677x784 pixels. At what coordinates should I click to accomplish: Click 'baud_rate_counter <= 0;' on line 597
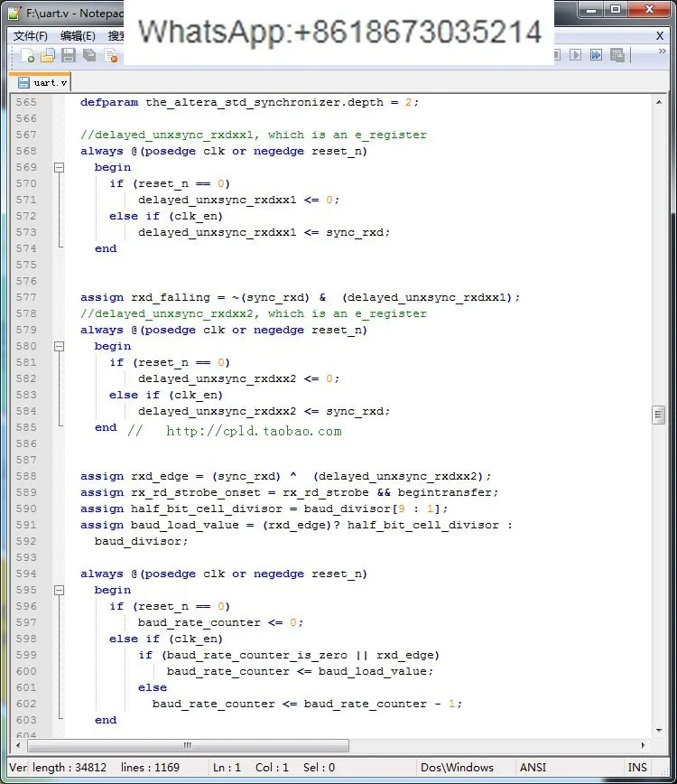[x=221, y=623]
